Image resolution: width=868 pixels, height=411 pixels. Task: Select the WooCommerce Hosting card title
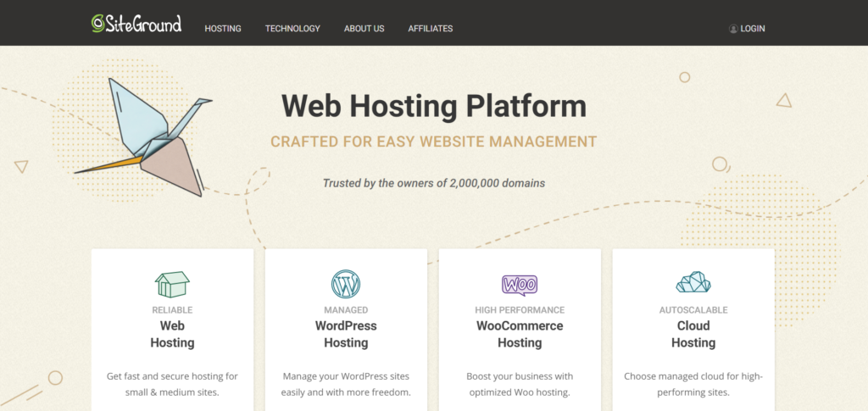(520, 334)
